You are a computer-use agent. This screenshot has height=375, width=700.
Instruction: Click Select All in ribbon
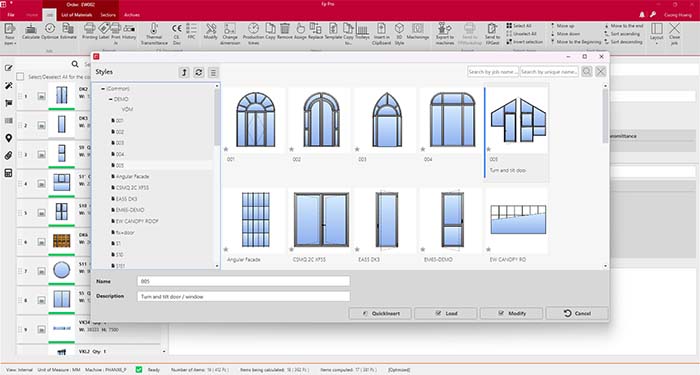point(519,26)
